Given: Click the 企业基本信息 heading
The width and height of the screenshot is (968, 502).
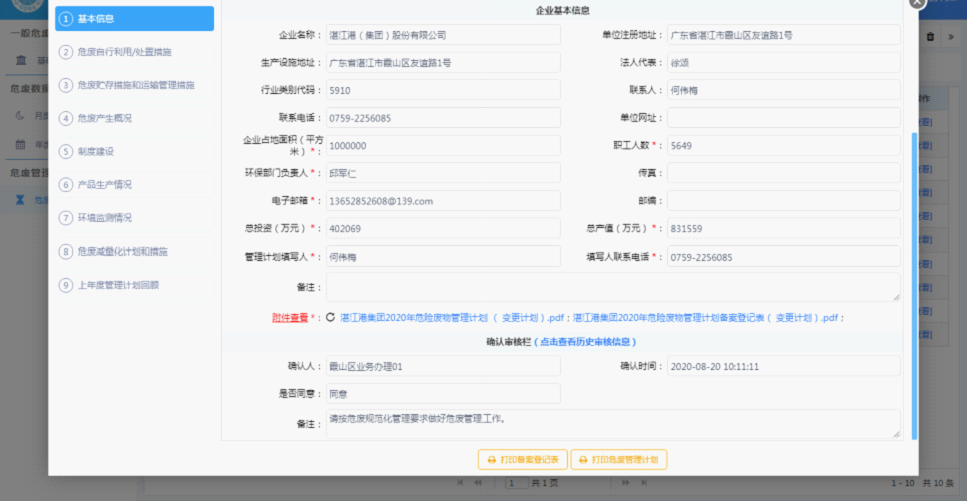Looking at the screenshot, I should pyautogui.click(x=562, y=10).
